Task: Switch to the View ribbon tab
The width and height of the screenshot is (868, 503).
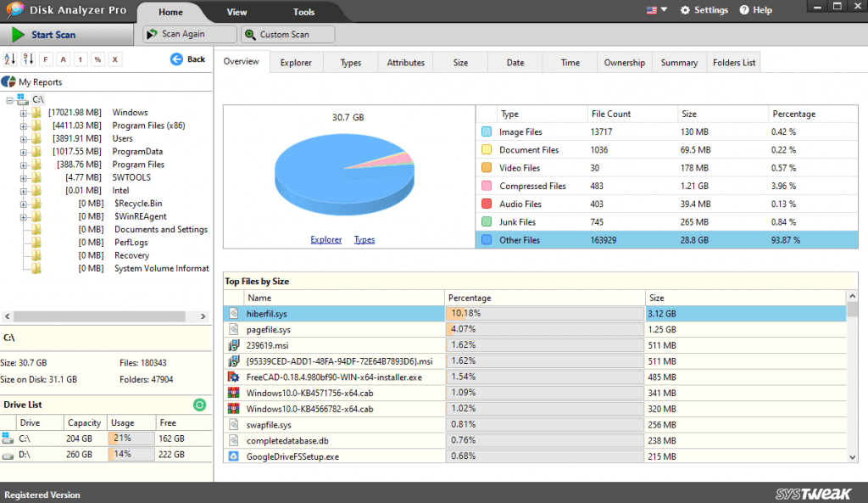Action: point(237,12)
